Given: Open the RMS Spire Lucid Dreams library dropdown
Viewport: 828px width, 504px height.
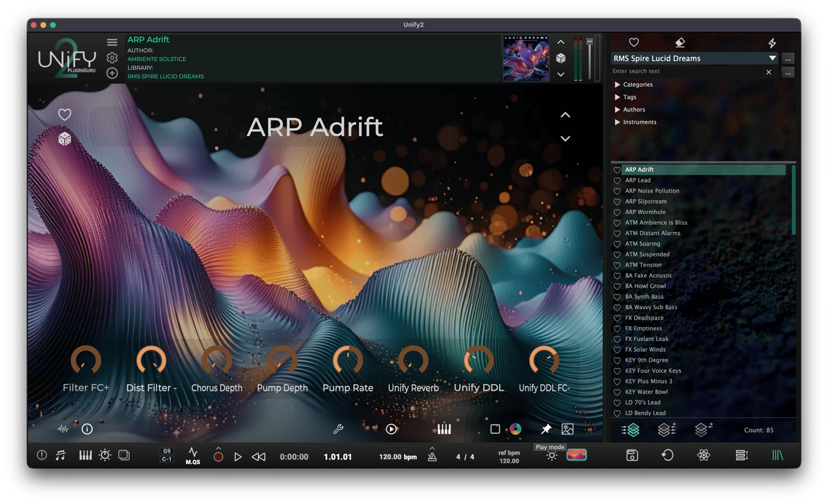Looking at the screenshot, I should click(695, 59).
